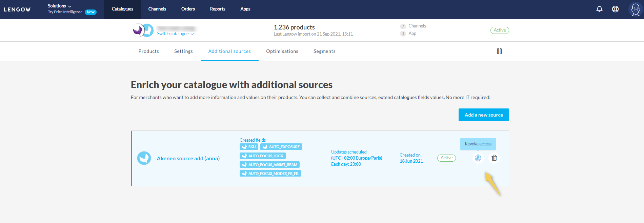Go to the Products tab
Viewport: 644px width, 223px height.
(148, 51)
